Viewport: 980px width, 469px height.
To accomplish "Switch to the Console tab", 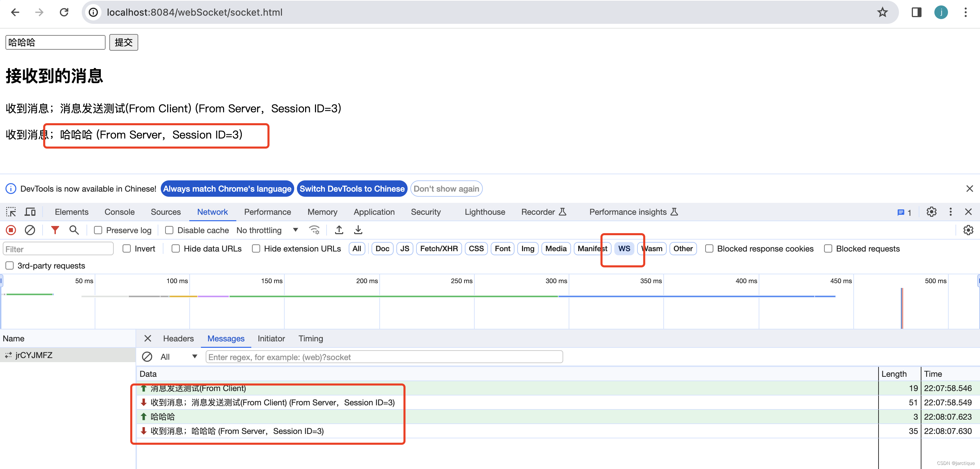I will click(120, 212).
